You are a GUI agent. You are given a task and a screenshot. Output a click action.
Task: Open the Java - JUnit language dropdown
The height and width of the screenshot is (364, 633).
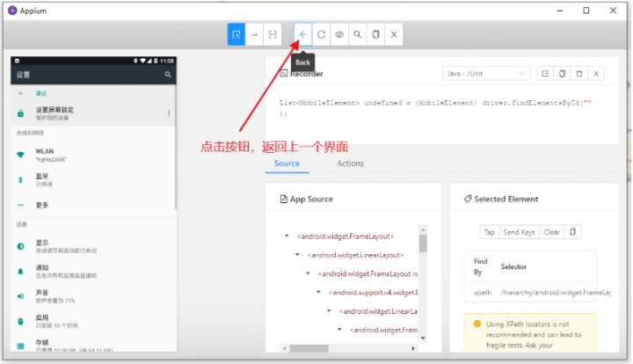[x=486, y=74]
